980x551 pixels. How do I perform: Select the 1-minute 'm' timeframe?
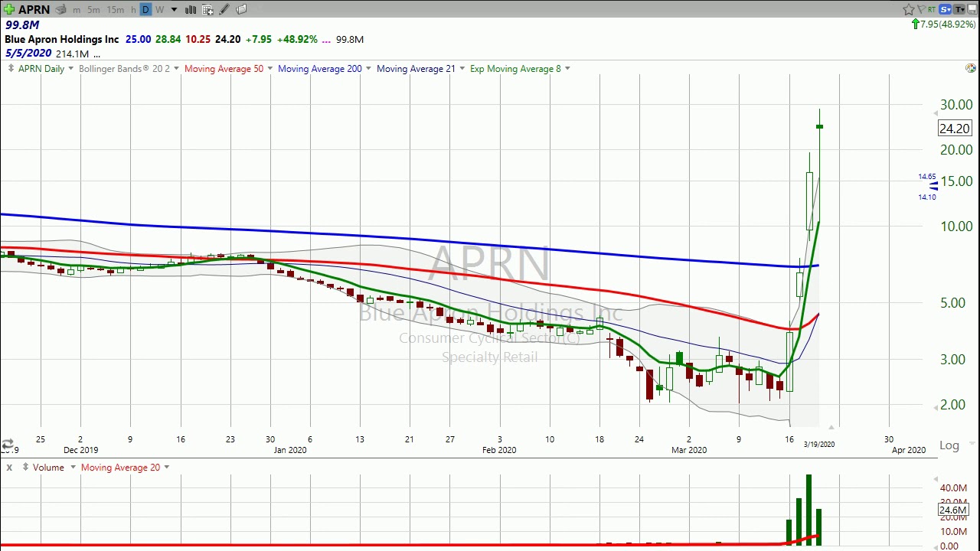click(x=77, y=10)
